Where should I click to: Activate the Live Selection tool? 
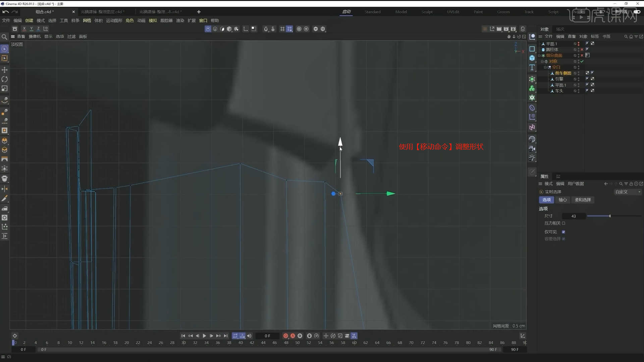click(5, 49)
